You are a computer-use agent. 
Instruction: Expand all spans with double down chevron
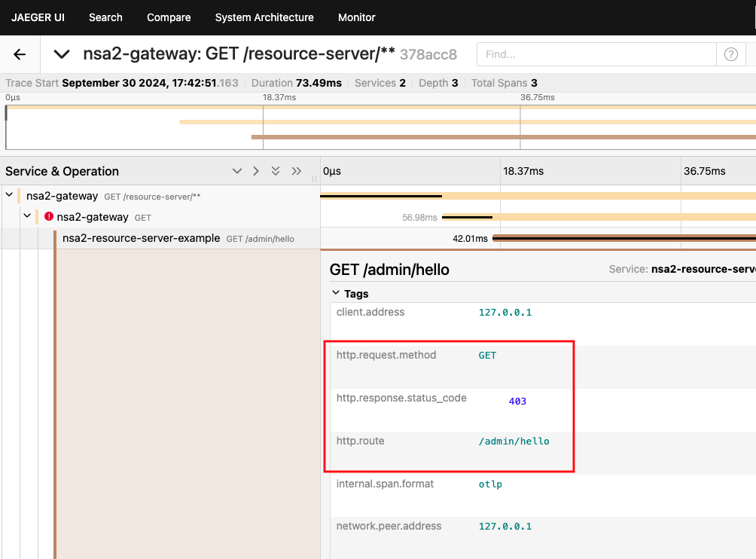click(x=276, y=171)
